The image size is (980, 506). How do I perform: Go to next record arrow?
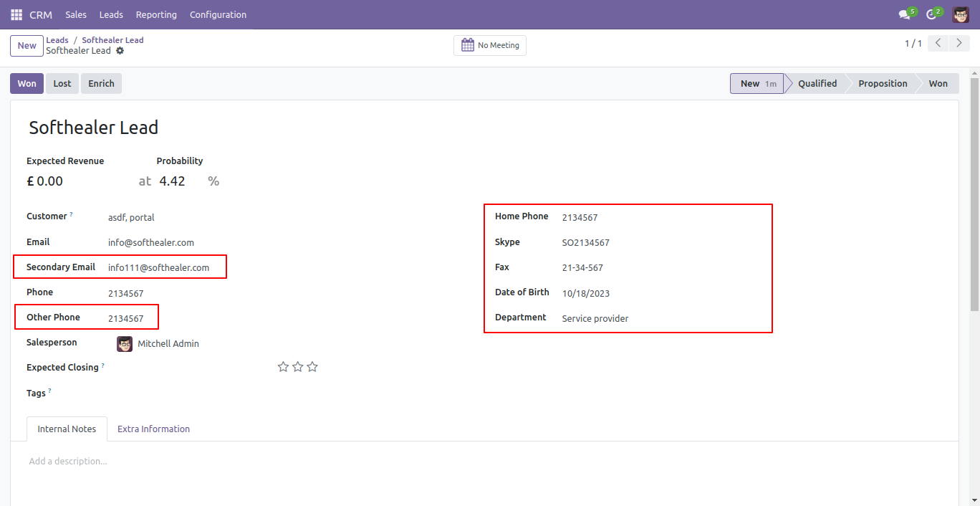click(x=959, y=44)
